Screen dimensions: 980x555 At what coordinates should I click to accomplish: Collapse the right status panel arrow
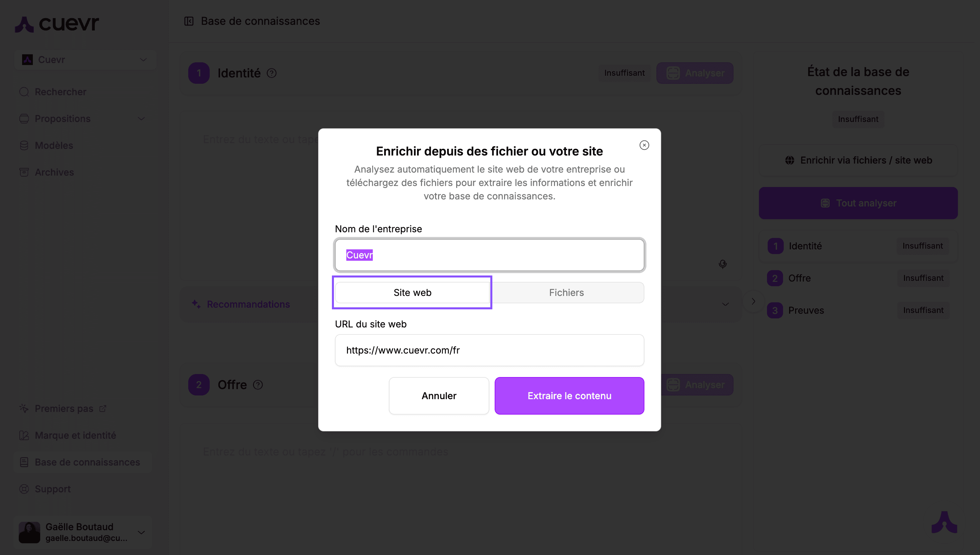tap(753, 302)
